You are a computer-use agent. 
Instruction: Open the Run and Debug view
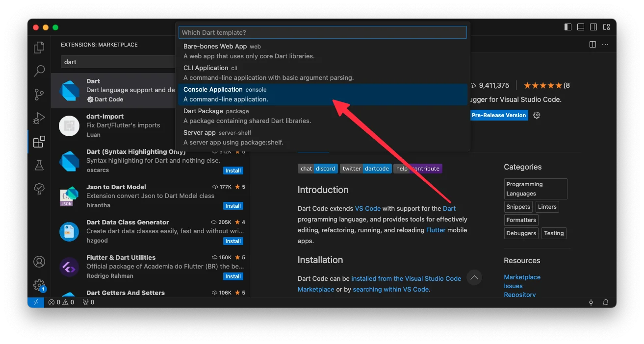(x=39, y=118)
